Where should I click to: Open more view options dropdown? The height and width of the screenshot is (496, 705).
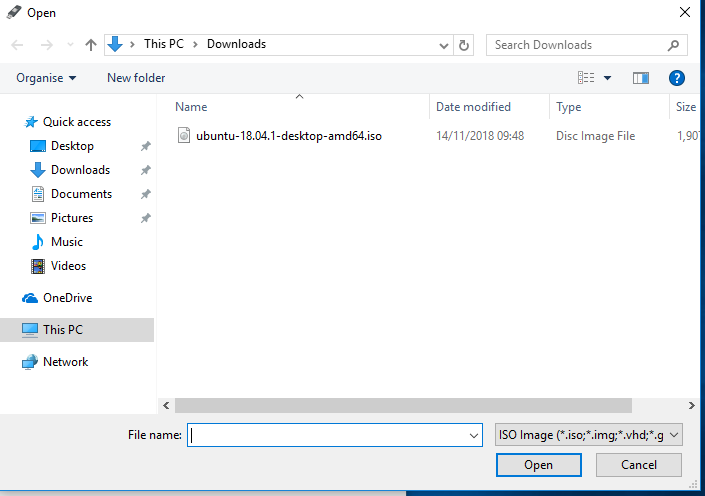tap(607, 78)
